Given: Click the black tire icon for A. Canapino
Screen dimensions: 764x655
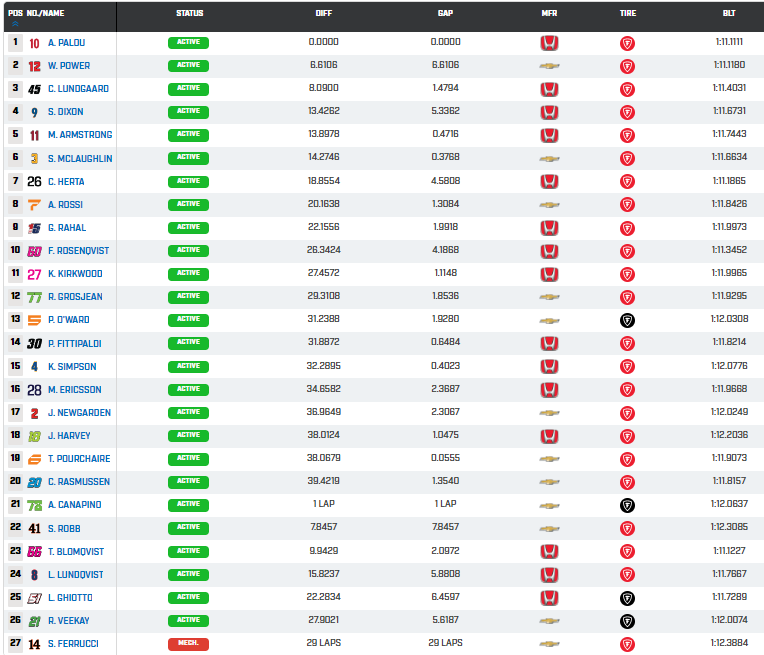Looking at the screenshot, I should (627, 505).
